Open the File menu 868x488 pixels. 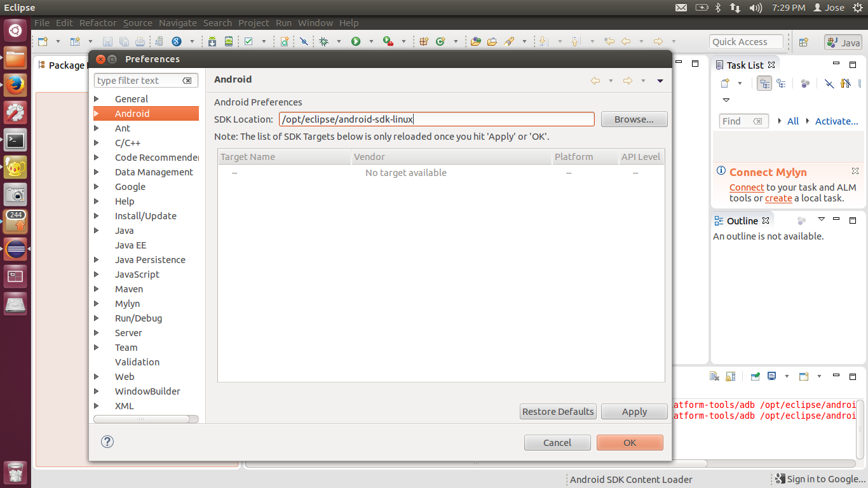[41, 23]
